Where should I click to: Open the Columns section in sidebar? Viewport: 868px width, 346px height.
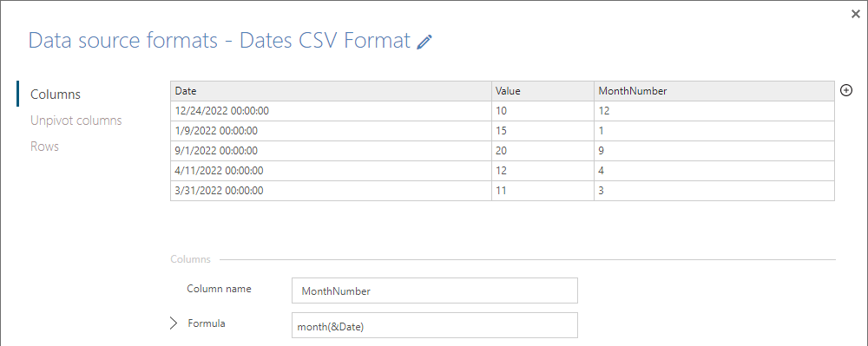56,94
